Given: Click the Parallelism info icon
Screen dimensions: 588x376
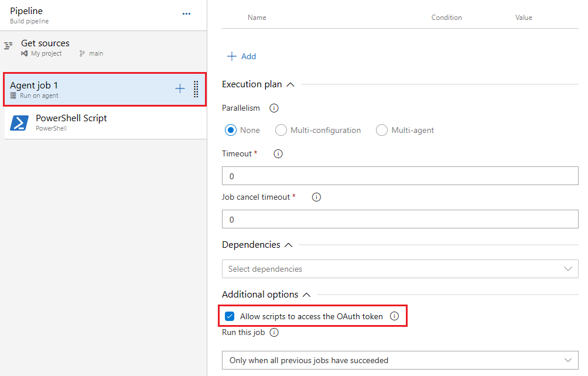Looking at the screenshot, I should tap(273, 108).
